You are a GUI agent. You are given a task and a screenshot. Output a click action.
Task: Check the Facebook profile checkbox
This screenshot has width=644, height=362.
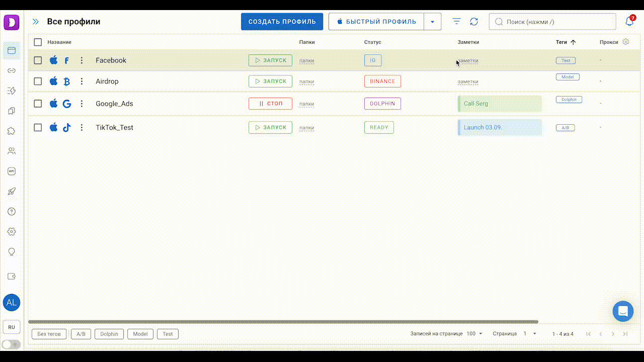click(38, 60)
